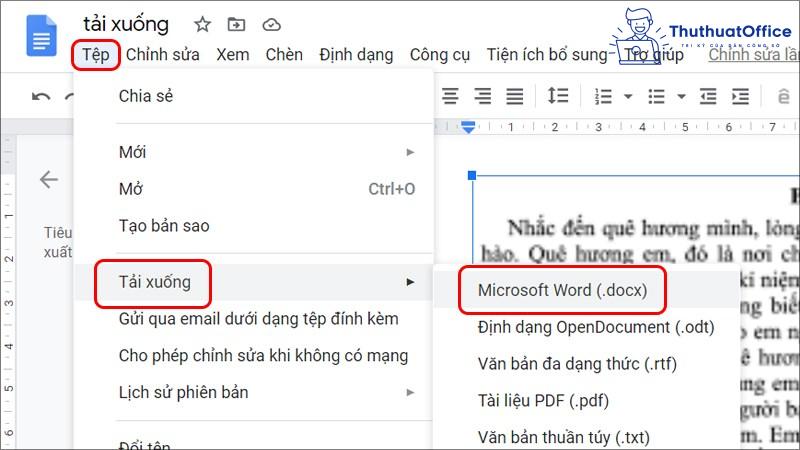Open Tiện ích bổ sung menu
Image resolution: width=800 pixels, height=450 pixels.
(547, 55)
